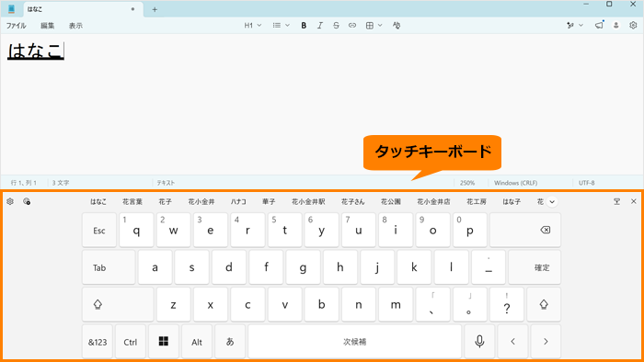Tap the Japanese period key
This screenshot has width=644, height=362.
[470, 305]
